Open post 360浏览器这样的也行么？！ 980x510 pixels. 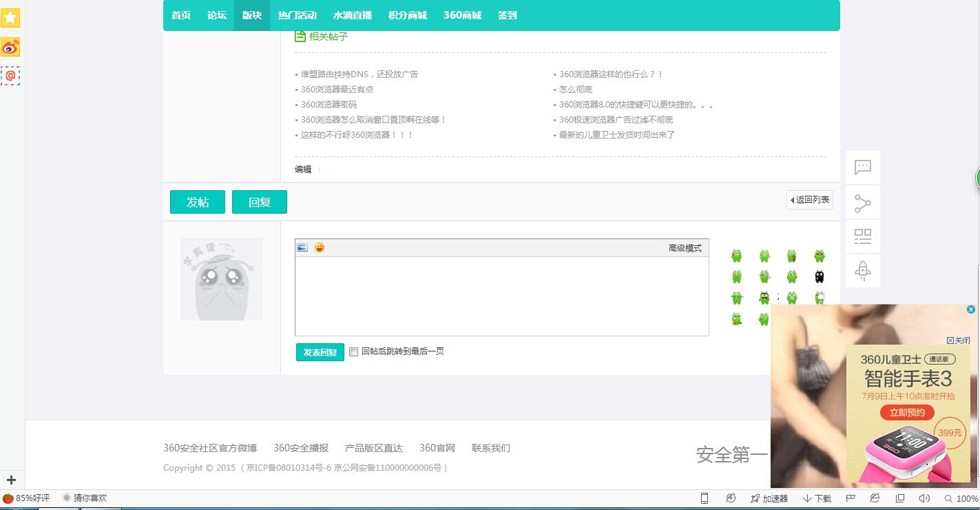coord(612,74)
